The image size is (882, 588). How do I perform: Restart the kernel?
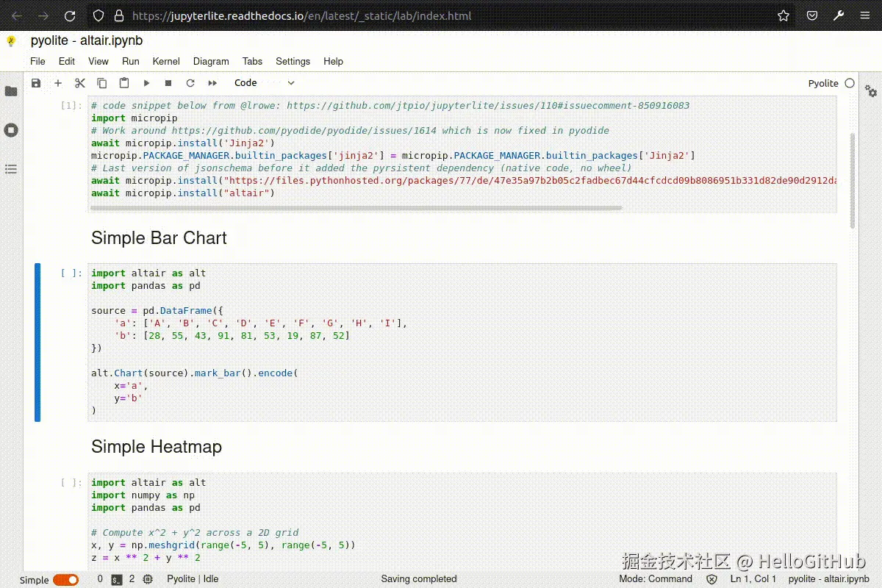point(190,83)
